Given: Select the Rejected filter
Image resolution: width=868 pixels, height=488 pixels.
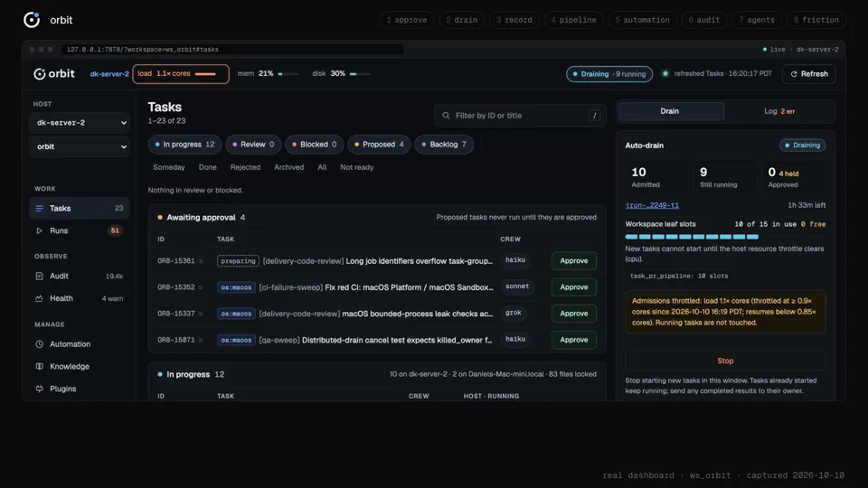Looking at the screenshot, I should 245,167.
